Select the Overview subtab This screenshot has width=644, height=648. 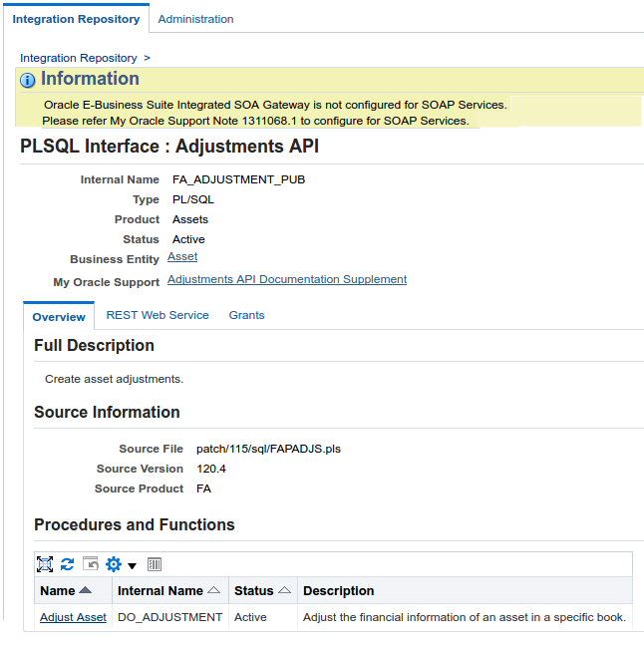point(59,317)
